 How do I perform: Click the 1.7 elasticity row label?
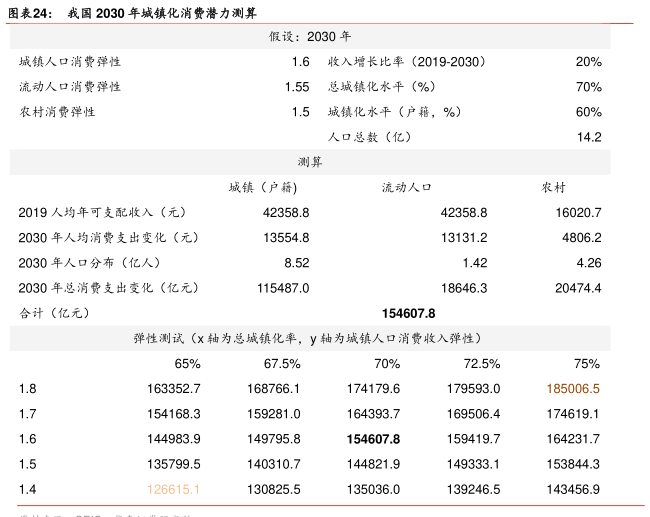[x=27, y=414]
